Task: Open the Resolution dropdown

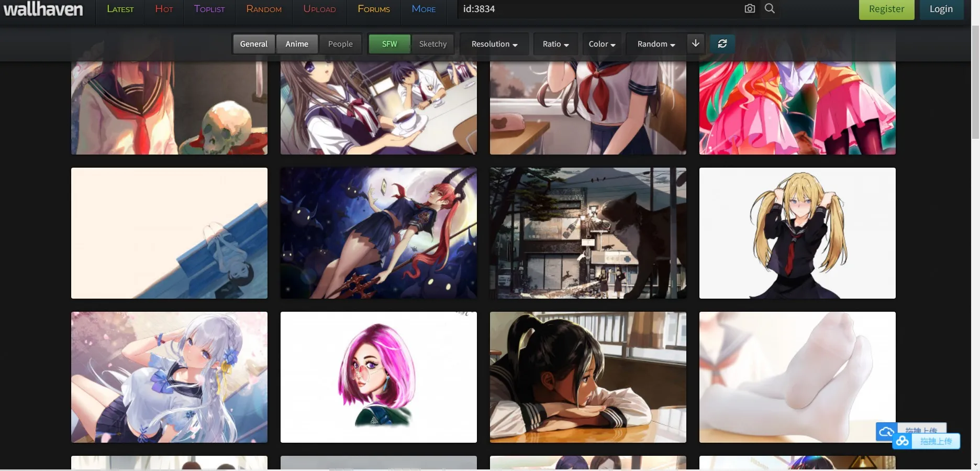Action: (494, 44)
